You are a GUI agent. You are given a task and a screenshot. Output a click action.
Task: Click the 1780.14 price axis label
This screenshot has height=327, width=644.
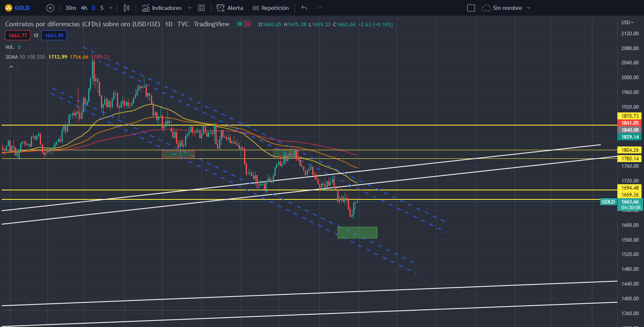point(630,159)
